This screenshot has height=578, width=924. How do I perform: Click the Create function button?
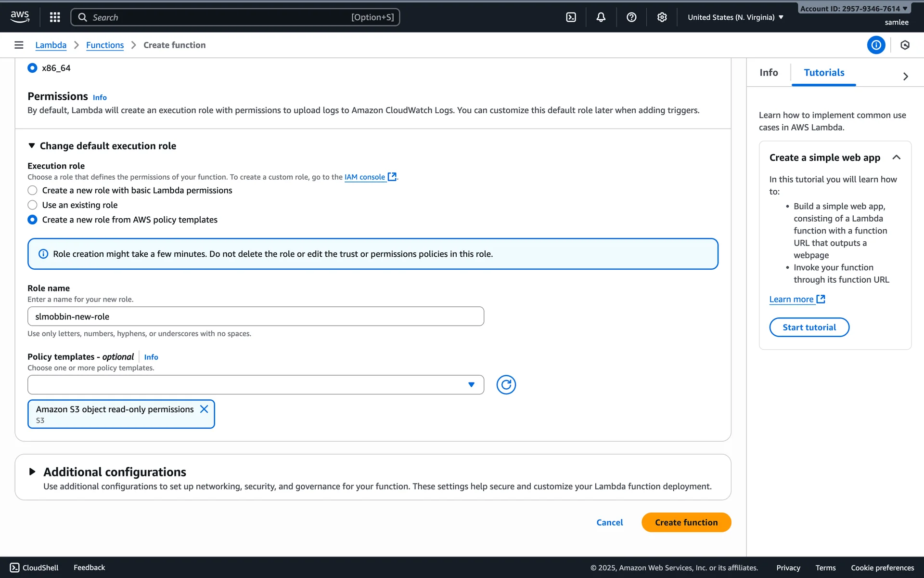pos(686,522)
